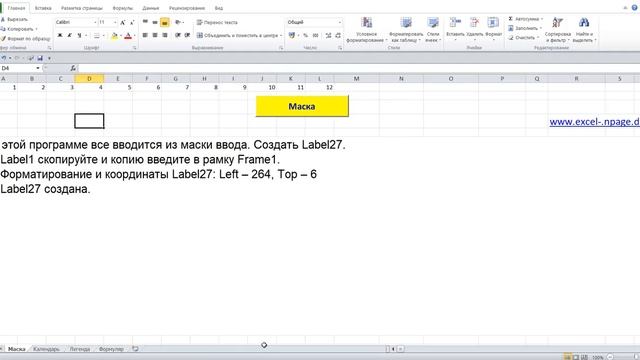
Task: Increase the cell indent
Action: (x=187, y=36)
